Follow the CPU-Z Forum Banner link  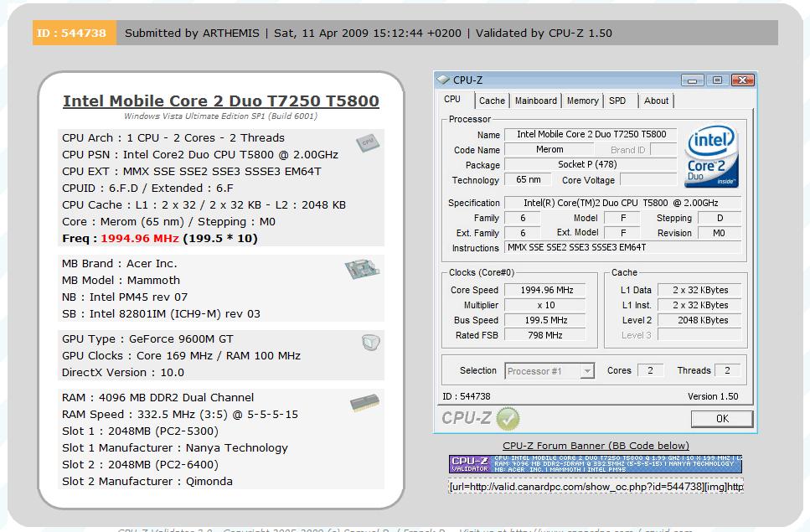[596, 445]
